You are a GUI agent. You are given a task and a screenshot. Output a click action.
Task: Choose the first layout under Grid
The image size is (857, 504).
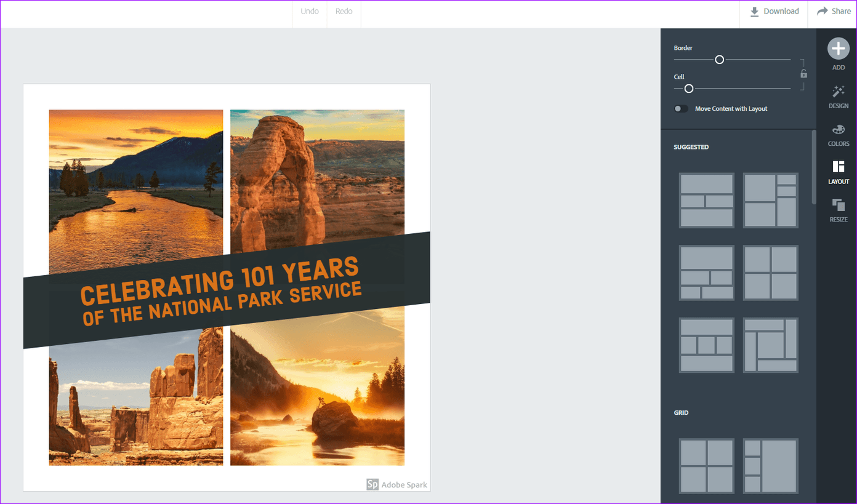tap(707, 466)
